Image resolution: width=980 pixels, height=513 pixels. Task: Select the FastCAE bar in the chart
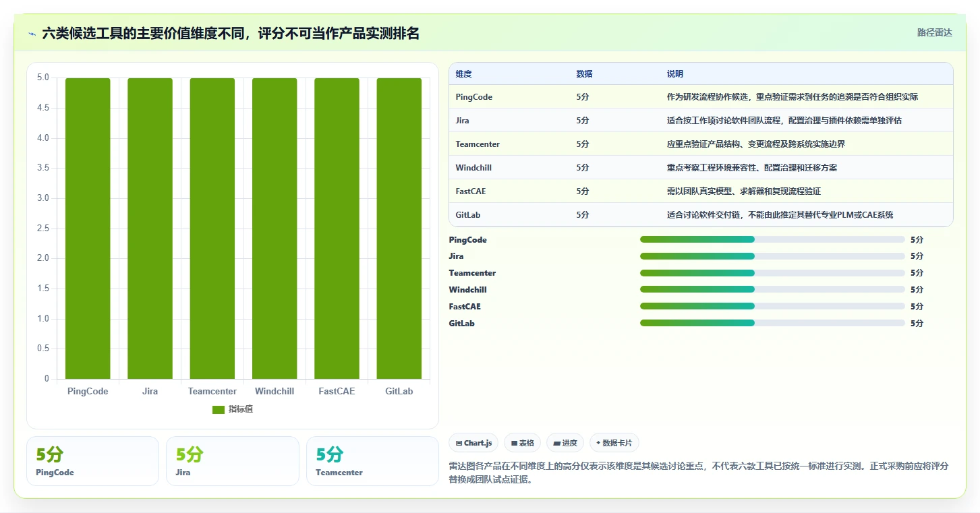(337, 229)
